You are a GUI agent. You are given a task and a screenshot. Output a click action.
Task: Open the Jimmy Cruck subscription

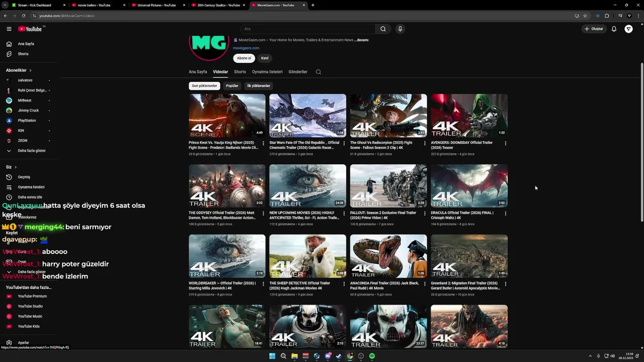[28, 111]
